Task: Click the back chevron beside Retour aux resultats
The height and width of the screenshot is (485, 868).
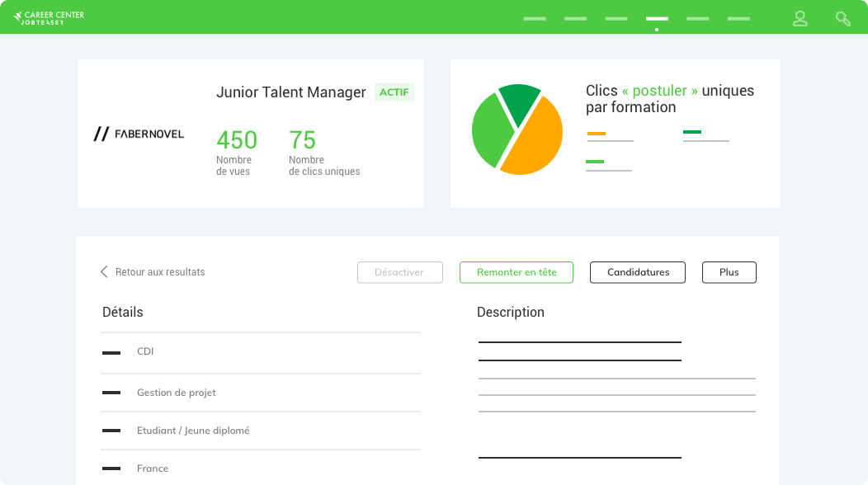Action: [103, 272]
